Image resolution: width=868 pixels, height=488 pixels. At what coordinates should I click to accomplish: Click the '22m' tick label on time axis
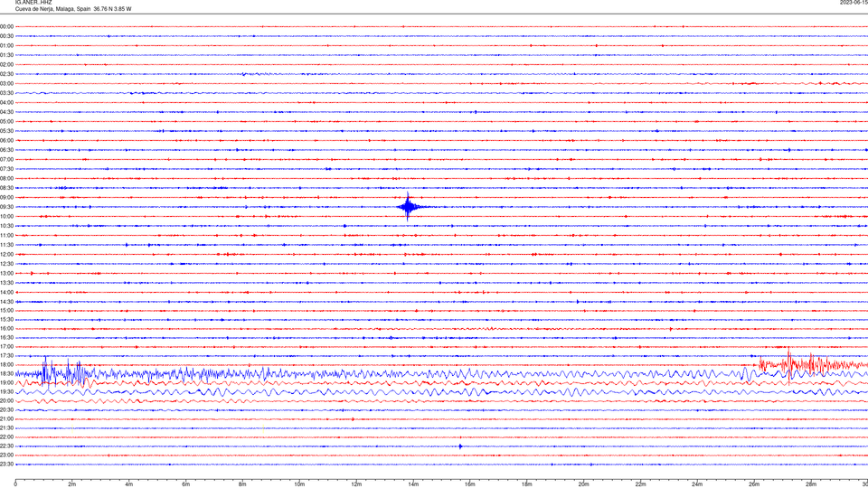point(640,484)
